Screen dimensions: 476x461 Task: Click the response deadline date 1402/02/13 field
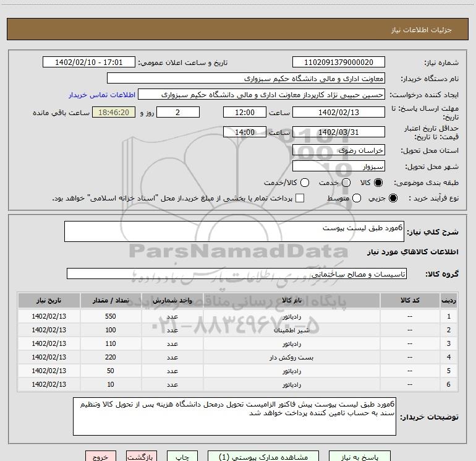339,112
